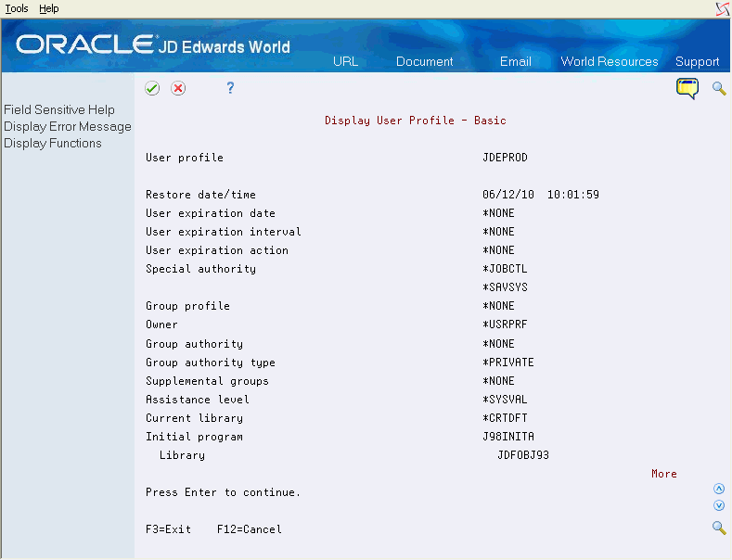Click the *SYSVAL assistance level value
732x560 pixels.
point(505,400)
